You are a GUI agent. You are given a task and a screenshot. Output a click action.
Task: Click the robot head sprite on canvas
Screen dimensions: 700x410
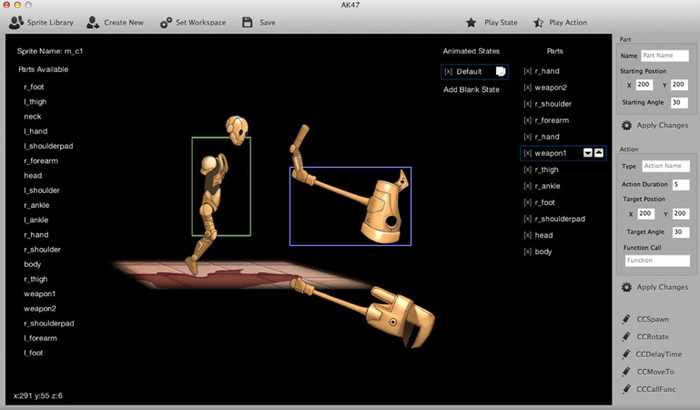(x=237, y=130)
